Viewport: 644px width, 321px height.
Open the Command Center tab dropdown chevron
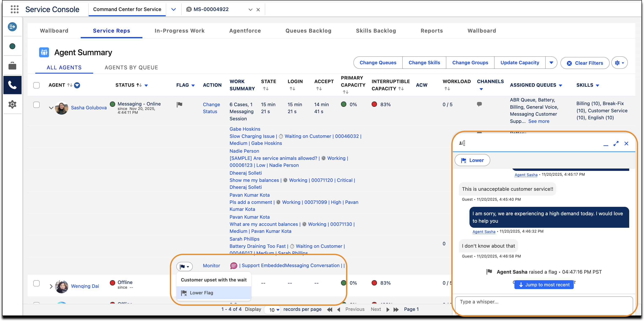173,9
